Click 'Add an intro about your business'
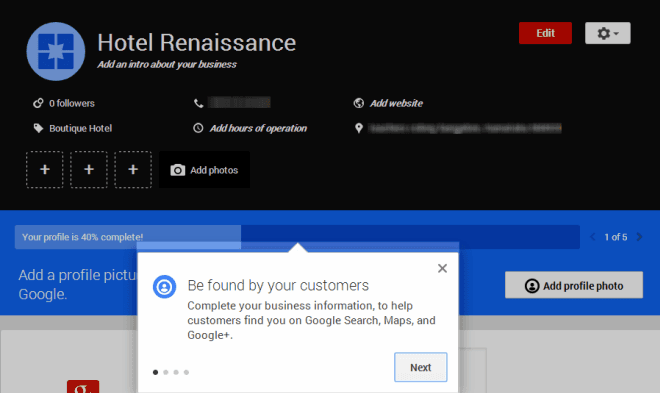This screenshot has height=393, width=660. point(167,64)
